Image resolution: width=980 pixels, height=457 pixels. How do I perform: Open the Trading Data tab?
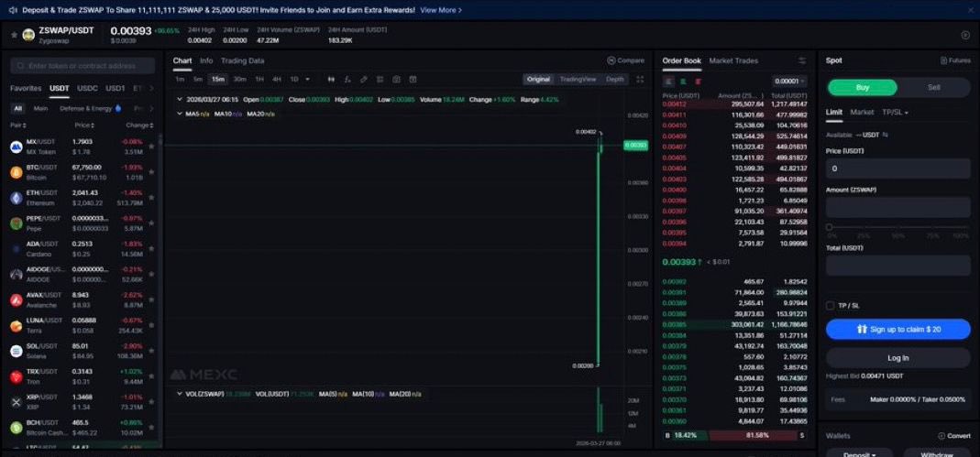(x=242, y=61)
